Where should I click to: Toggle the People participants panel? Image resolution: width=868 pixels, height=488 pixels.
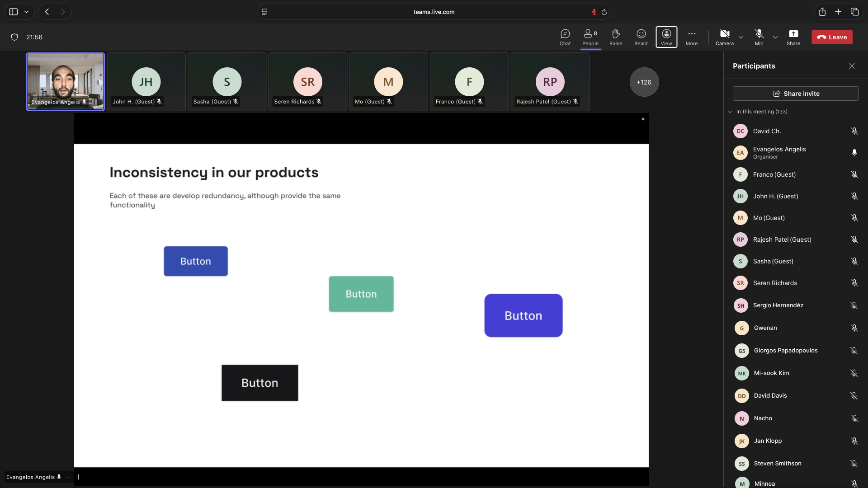tap(590, 37)
